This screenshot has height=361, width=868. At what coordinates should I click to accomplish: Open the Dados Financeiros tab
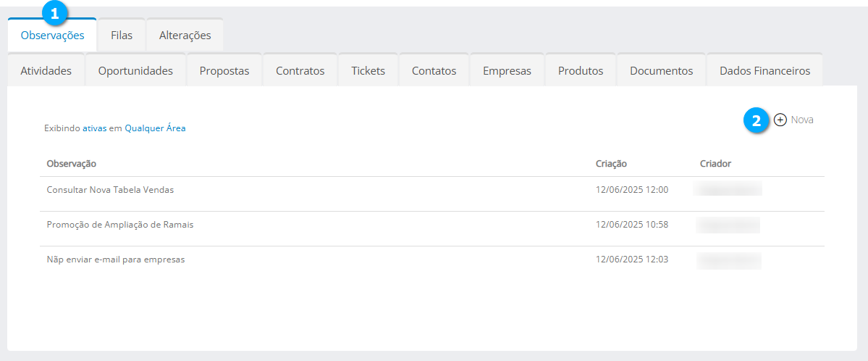(764, 70)
